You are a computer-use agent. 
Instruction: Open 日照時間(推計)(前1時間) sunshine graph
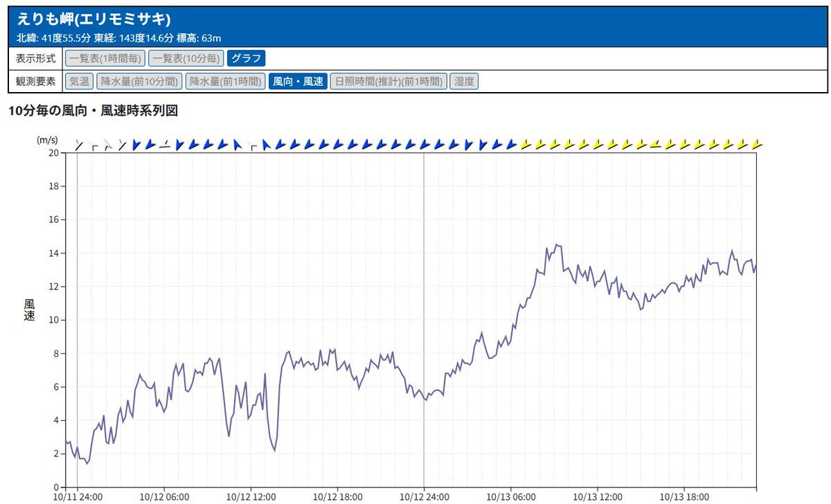pyautogui.click(x=388, y=82)
